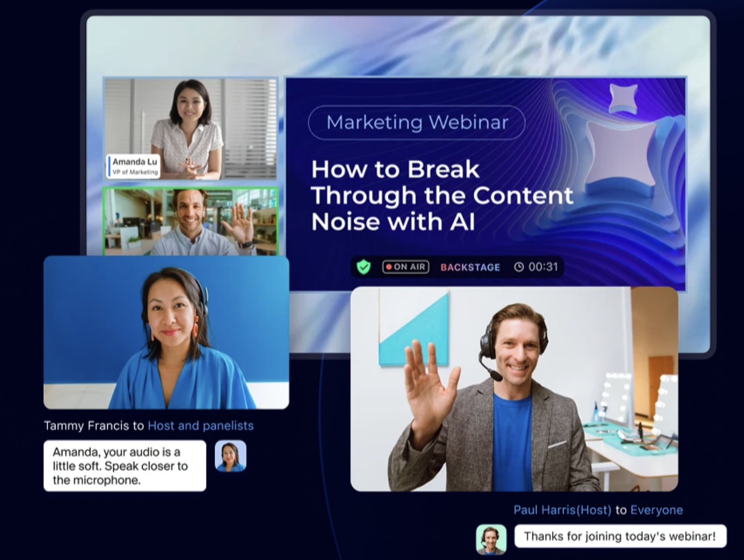Click the 00:31 elapsed time
The height and width of the screenshot is (560, 744).
coord(543,267)
